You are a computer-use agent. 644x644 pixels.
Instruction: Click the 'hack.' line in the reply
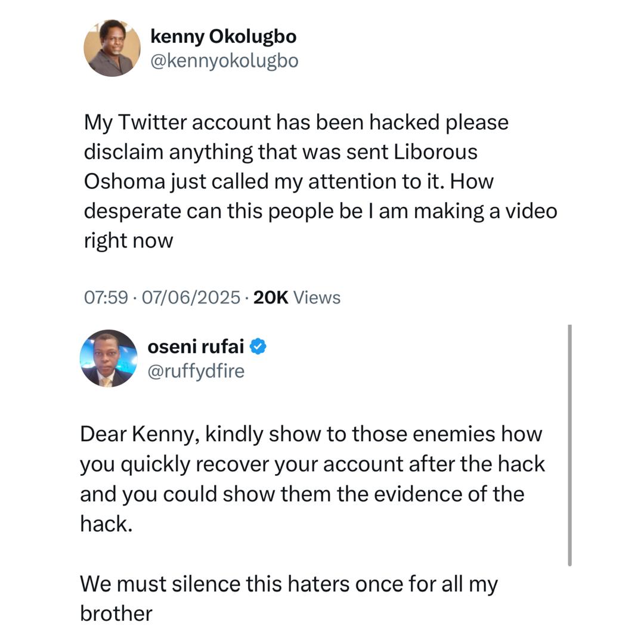(105, 524)
